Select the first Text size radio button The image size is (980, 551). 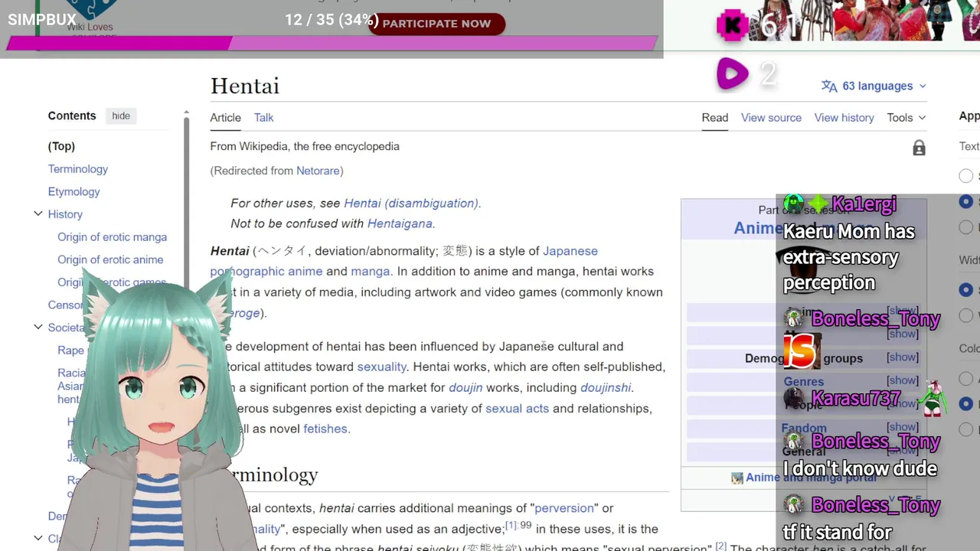966,176
